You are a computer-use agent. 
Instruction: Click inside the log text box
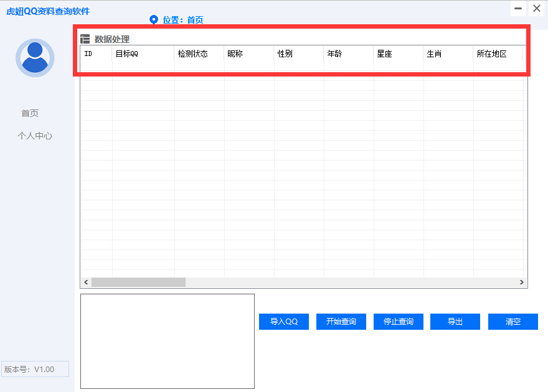(x=168, y=341)
